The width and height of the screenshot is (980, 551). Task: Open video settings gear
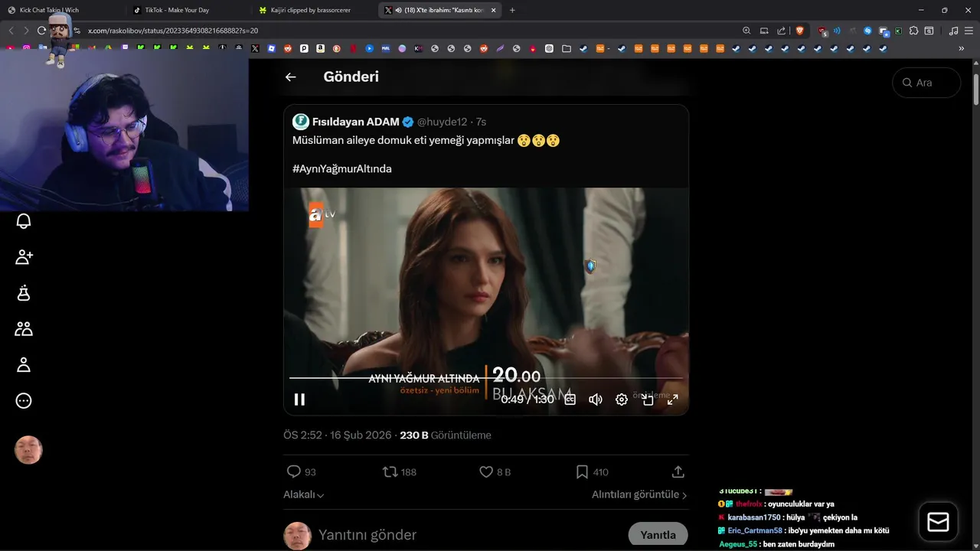(622, 399)
